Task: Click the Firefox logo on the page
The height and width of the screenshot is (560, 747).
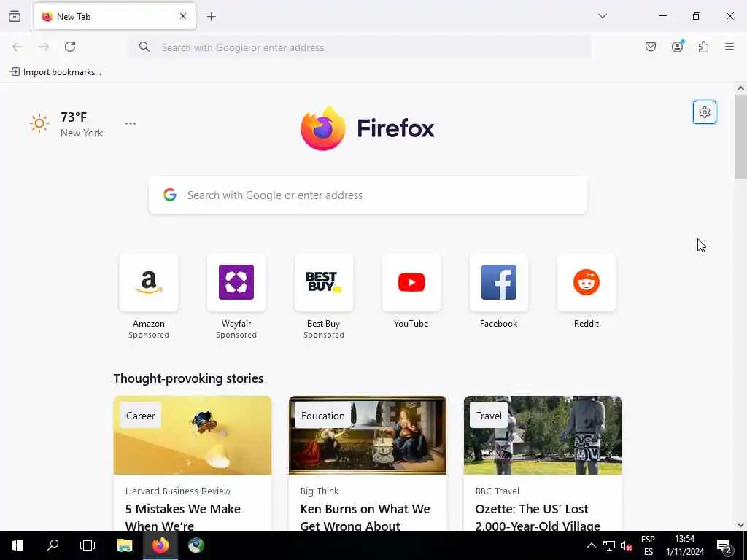Action: [x=368, y=128]
